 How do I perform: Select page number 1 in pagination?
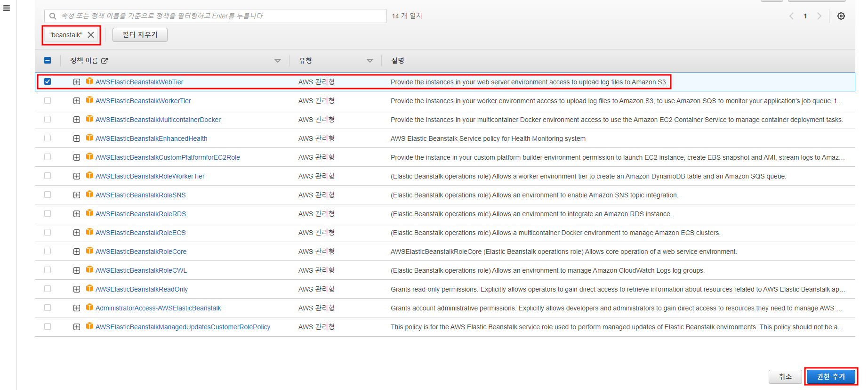tap(805, 16)
